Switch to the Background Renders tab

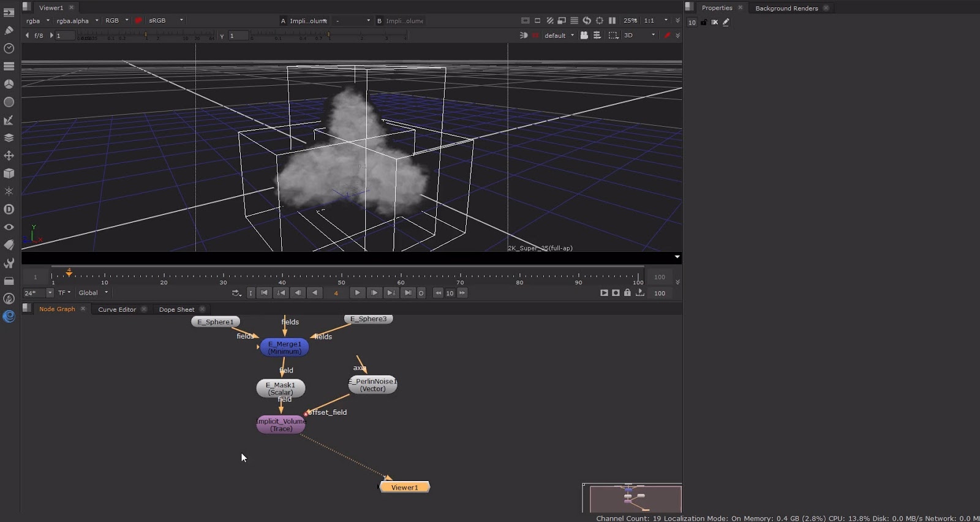click(x=786, y=8)
